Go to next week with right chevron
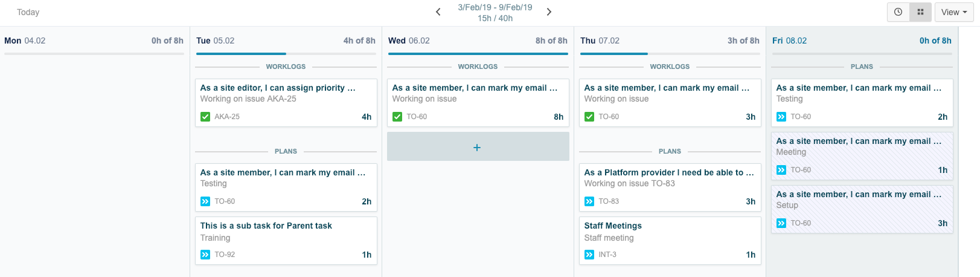 [549, 12]
